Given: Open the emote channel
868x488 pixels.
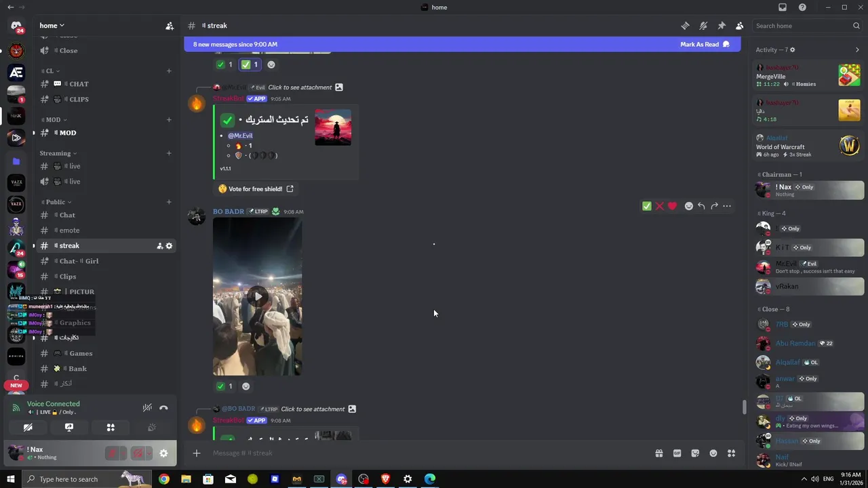Looking at the screenshot, I should (105, 230).
